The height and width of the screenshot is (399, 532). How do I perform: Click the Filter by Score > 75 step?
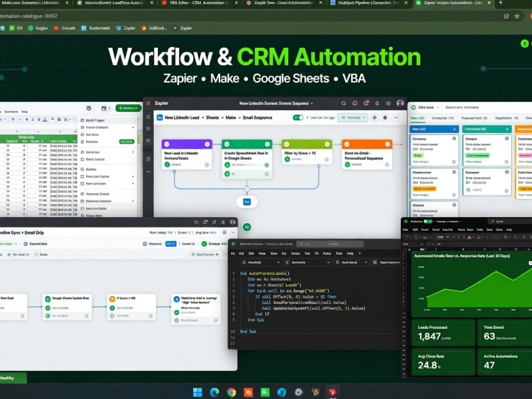[307, 152]
